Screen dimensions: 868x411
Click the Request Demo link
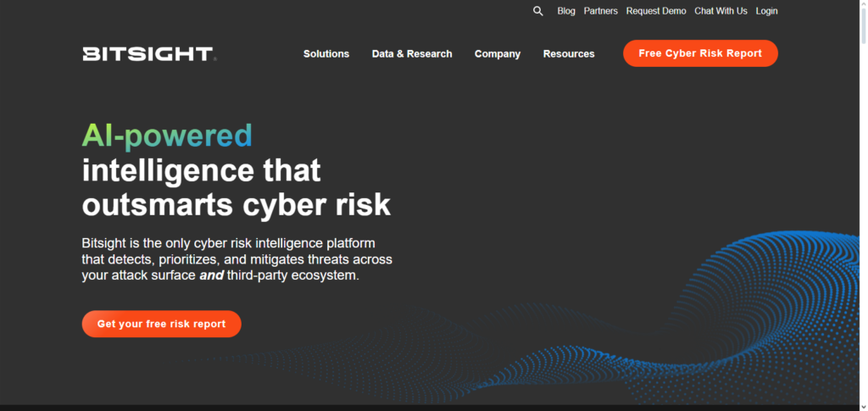pyautogui.click(x=655, y=11)
